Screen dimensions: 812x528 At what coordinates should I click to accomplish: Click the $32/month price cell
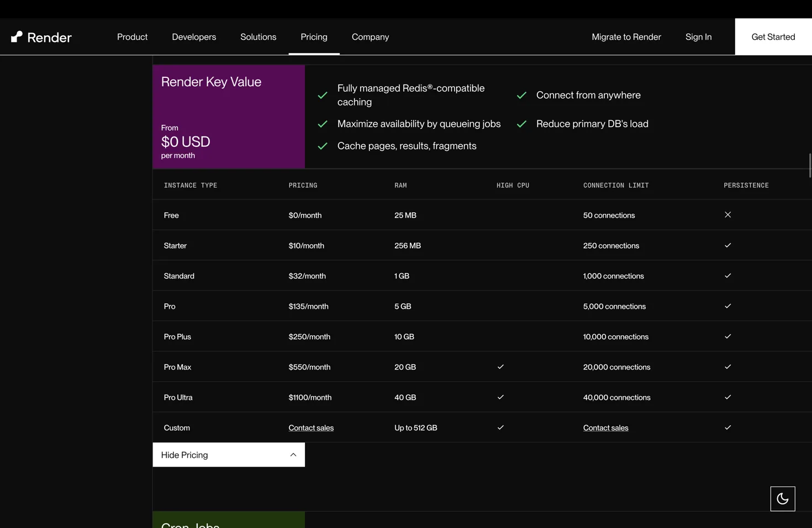pyautogui.click(x=307, y=276)
